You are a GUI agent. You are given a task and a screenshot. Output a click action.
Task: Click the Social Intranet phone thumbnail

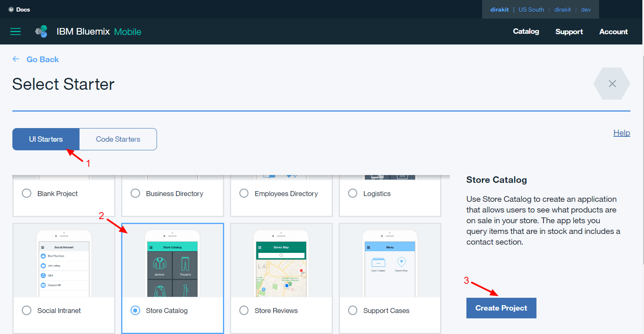point(64,264)
